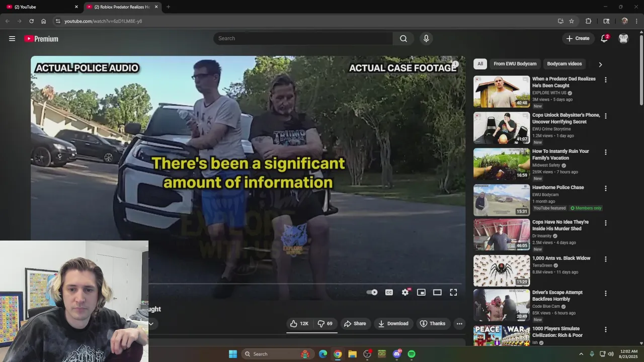Open Discord from the taskbar
Screen dimensions: 644x362
[397, 354]
